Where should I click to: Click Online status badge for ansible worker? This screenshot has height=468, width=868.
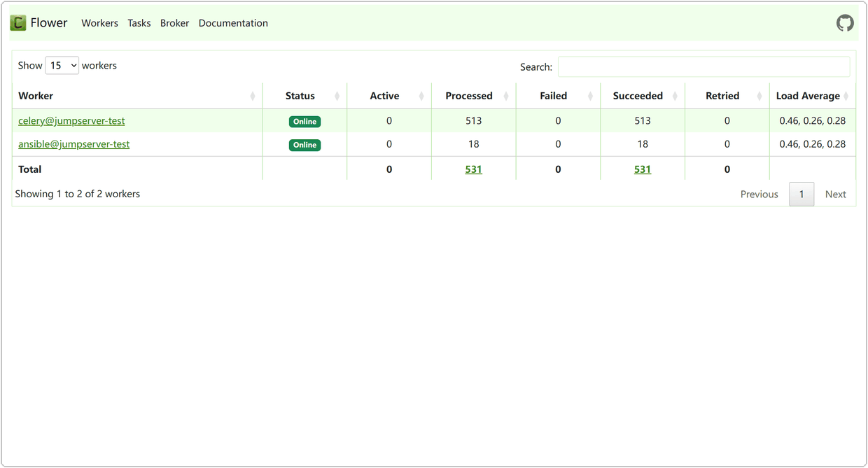[304, 145]
